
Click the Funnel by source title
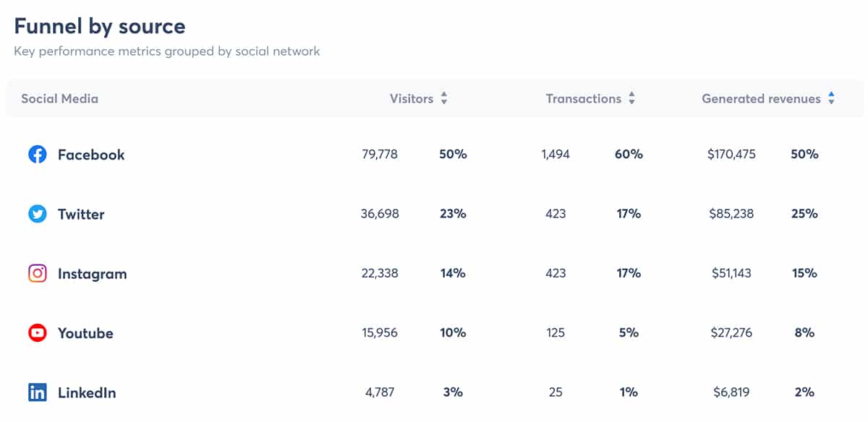tap(98, 26)
